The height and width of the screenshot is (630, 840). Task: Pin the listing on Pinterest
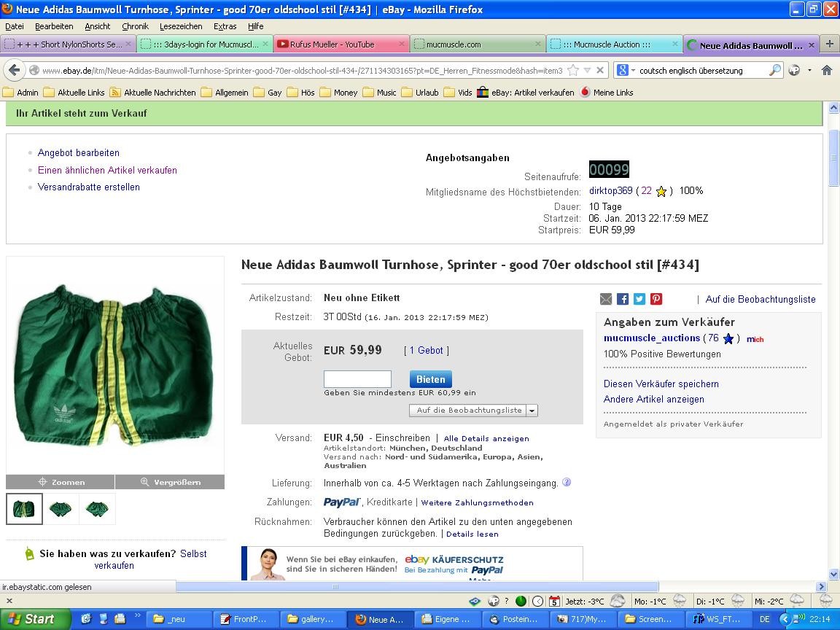pyautogui.click(x=656, y=299)
